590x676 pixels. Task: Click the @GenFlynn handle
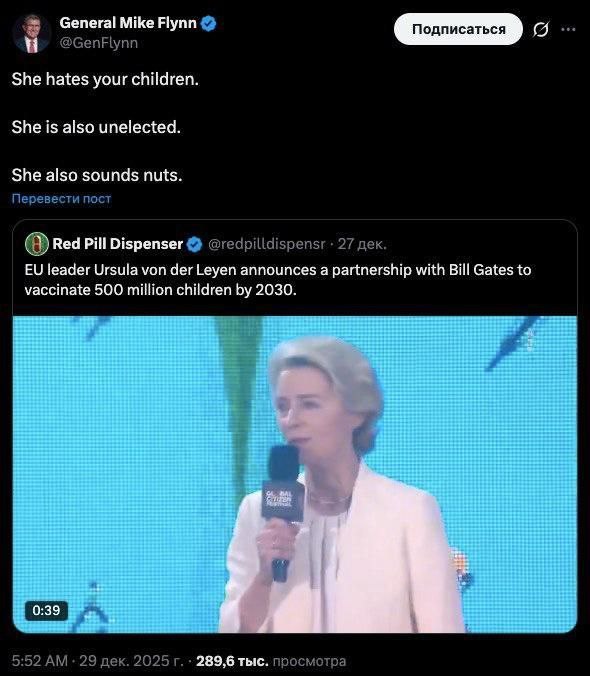[x=99, y=43]
